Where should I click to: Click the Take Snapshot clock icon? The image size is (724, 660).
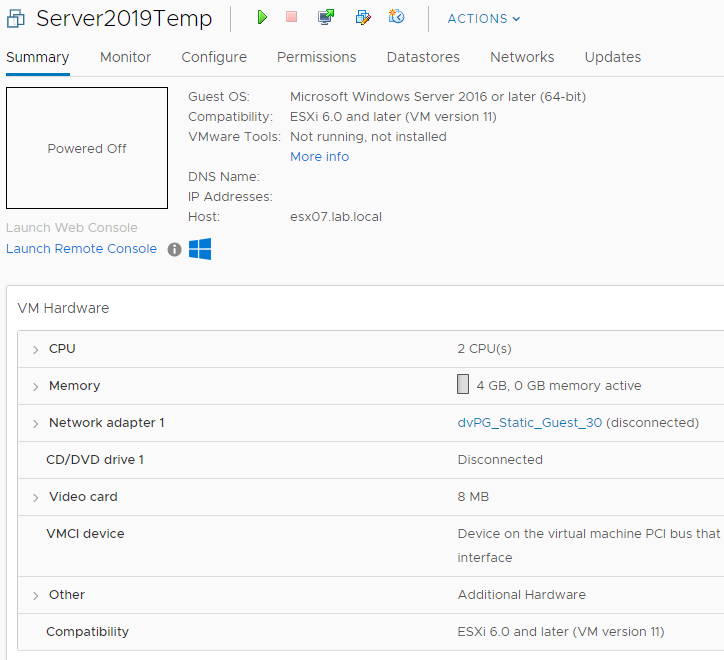(396, 17)
